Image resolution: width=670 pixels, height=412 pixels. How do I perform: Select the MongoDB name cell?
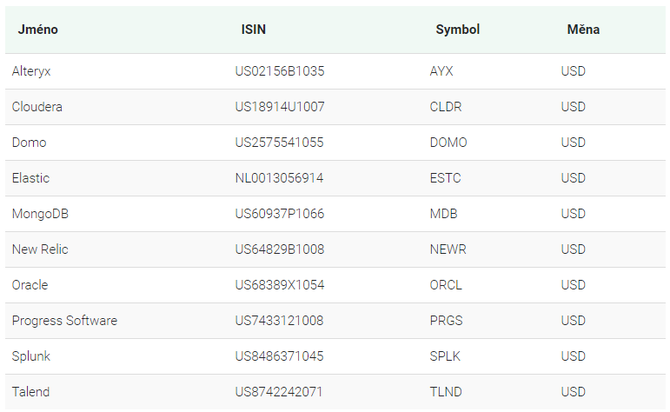40,214
